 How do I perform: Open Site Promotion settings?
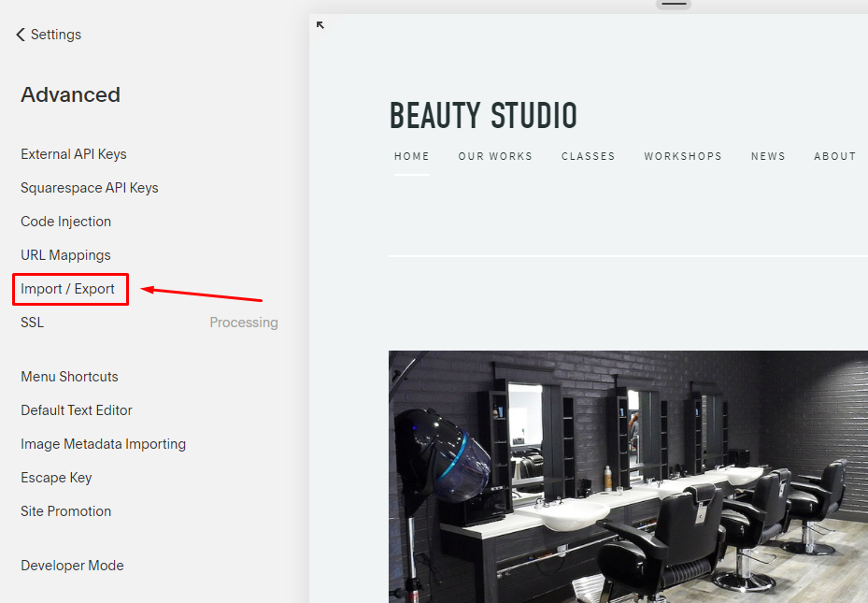(x=66, y=511)
